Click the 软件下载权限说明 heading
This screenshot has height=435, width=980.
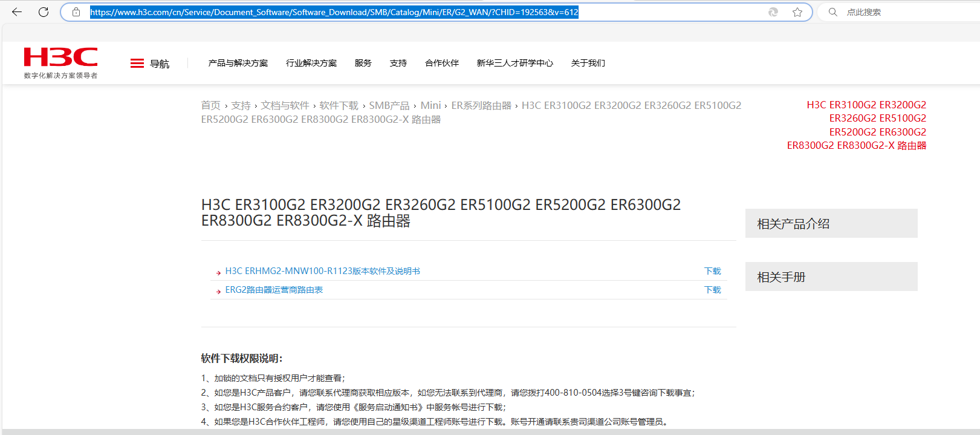(x=242, y=358)
